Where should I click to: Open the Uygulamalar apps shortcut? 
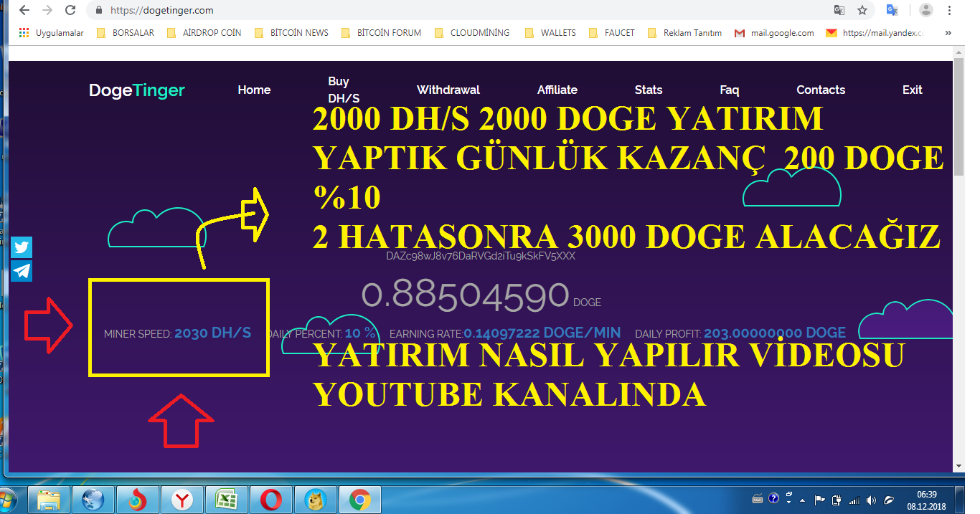51,33
